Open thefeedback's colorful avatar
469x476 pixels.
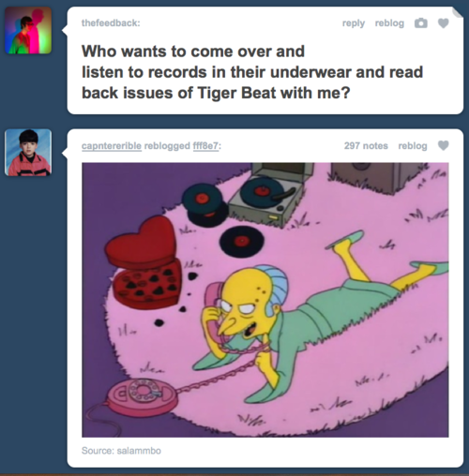pyautogui.click(x=28, y=30)
